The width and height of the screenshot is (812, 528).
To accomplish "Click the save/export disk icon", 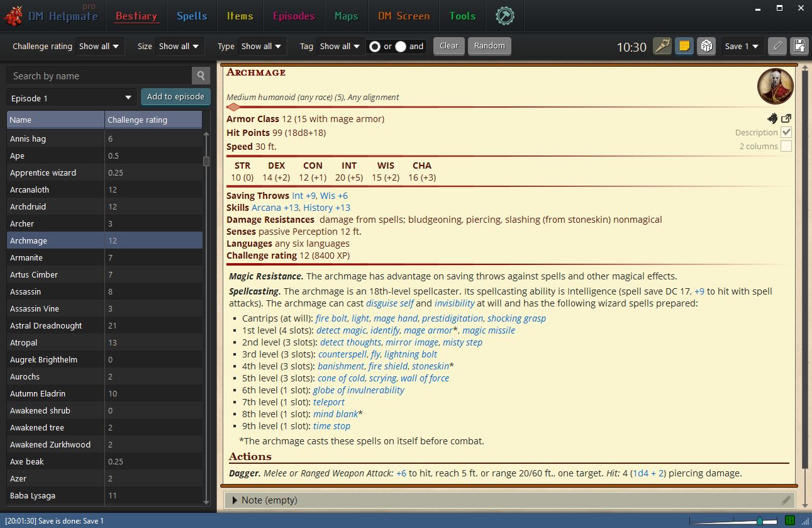I will 799,46.
